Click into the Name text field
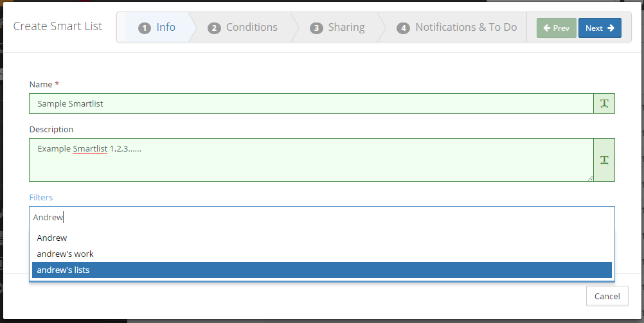This screenshot has height=323, width=644. tap(311, 103)
